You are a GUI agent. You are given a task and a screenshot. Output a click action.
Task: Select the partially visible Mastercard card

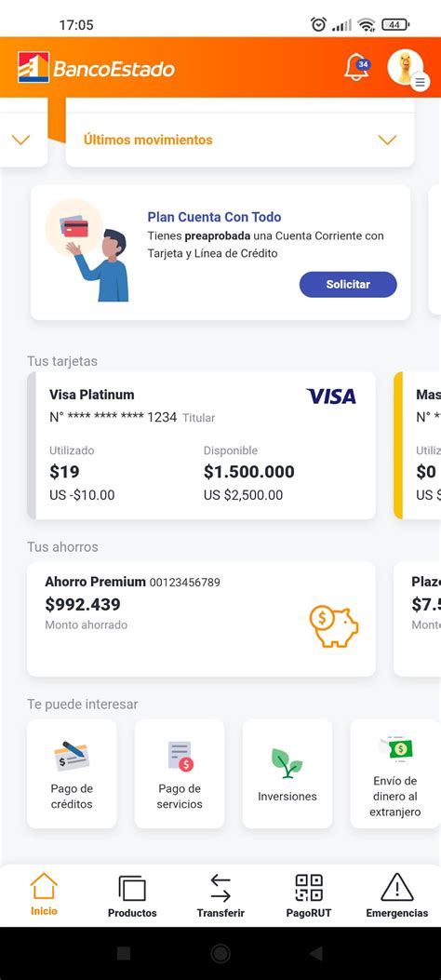pyautogui.click(x=417, y=446)
